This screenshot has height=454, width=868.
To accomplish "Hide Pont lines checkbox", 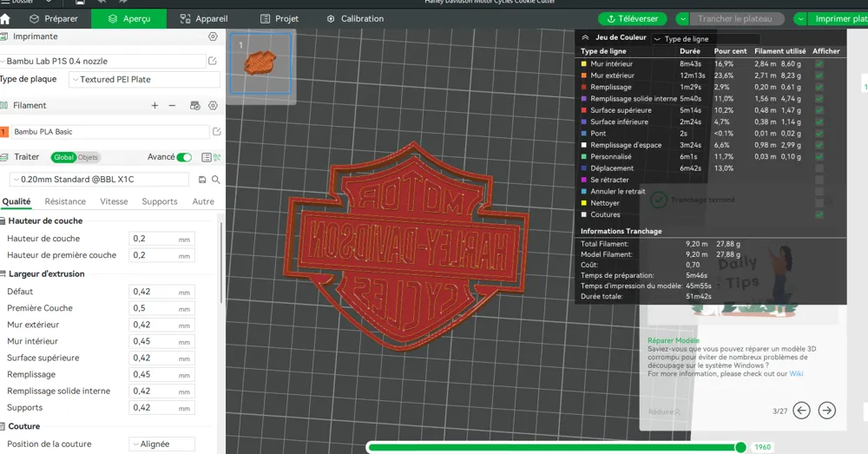I will click(x=819, y=134).
